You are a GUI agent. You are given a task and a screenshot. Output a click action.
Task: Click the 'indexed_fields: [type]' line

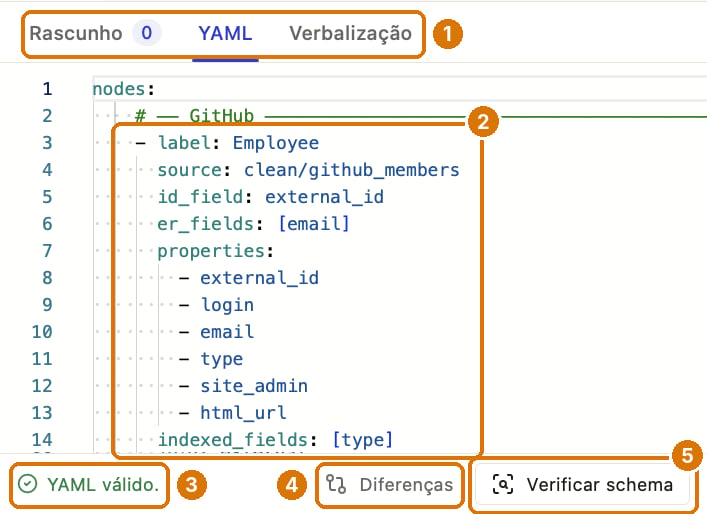[275, 440]
